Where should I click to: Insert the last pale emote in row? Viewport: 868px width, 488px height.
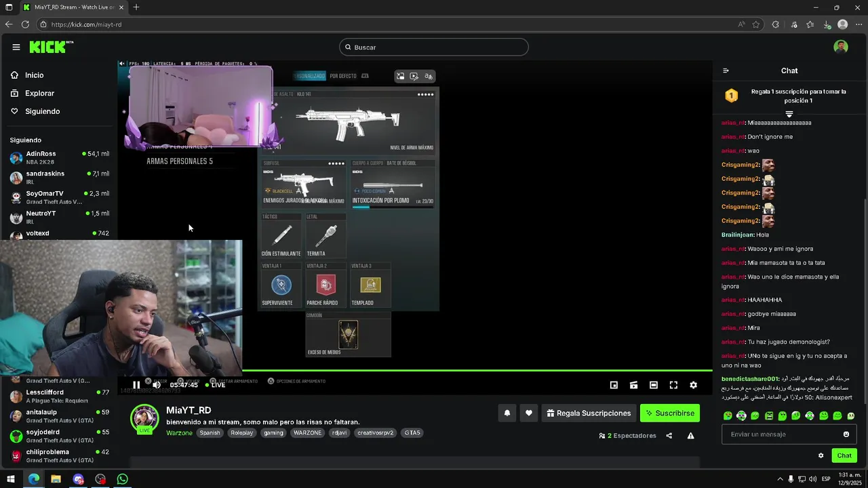(x=851, y=415)
